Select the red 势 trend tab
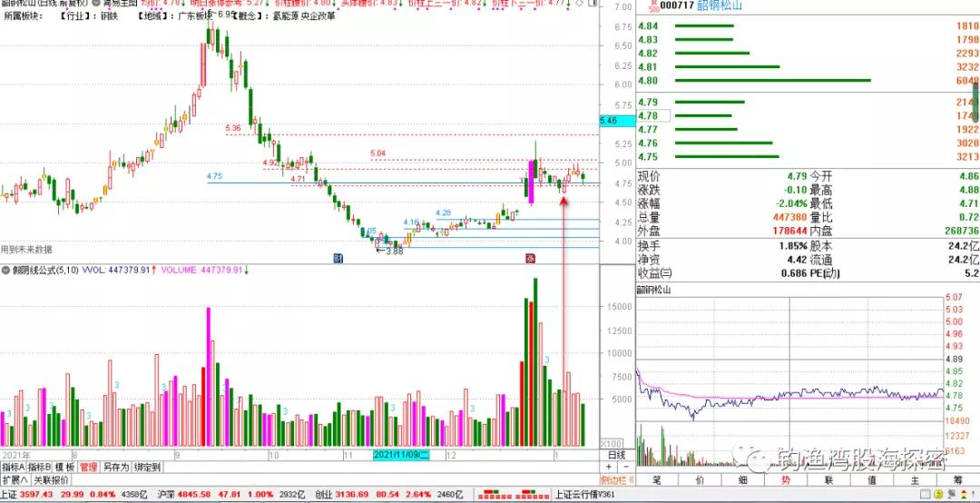Image resolution: width=980 pixels, height=503 pixels. click(x=786, y=480)
